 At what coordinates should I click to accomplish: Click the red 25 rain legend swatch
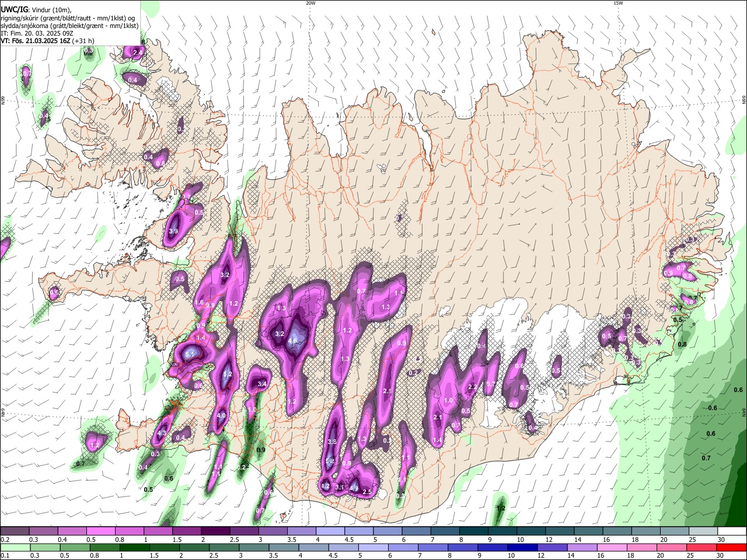pos(701,547)
